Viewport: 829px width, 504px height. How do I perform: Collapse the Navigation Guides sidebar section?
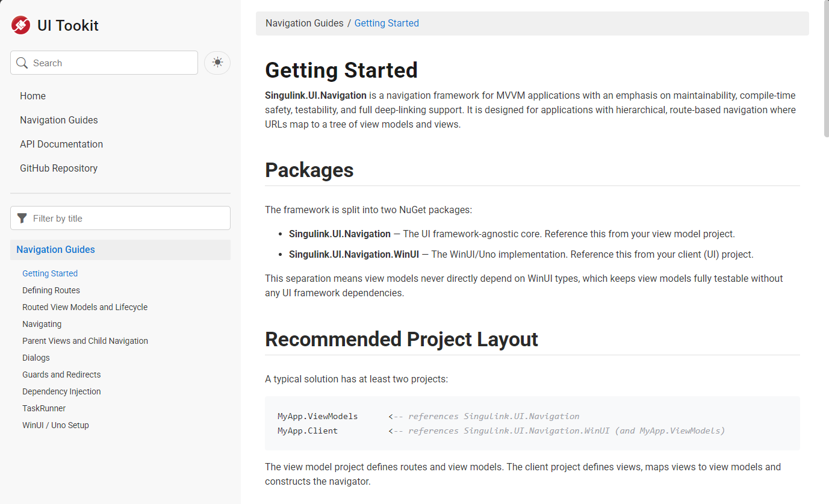120,250
